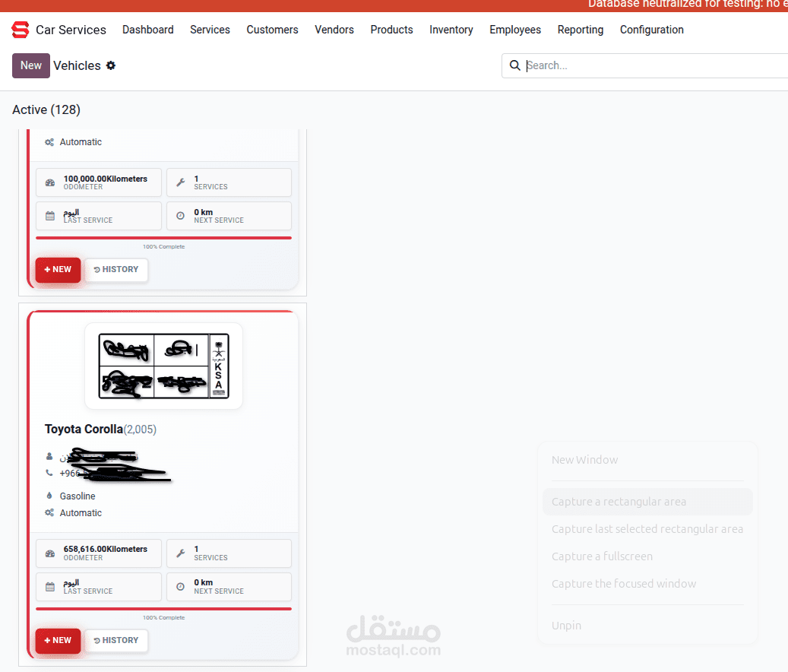The image size is (788, 672).
Task: Open the Vehicles settings gear icon
Action: click(110, 65)
